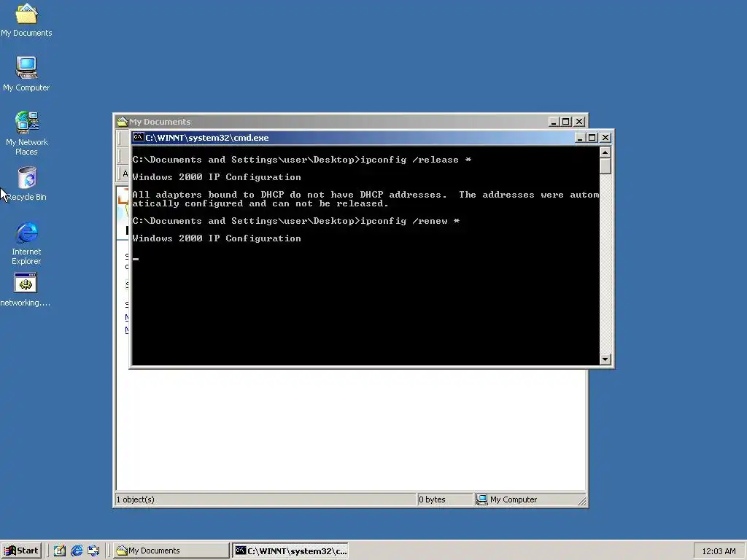Image resolution: width=747 pixels, height=560 pixels.
Task: Select the networking.... desktop shortcut icon
Action: click(26, 289)
